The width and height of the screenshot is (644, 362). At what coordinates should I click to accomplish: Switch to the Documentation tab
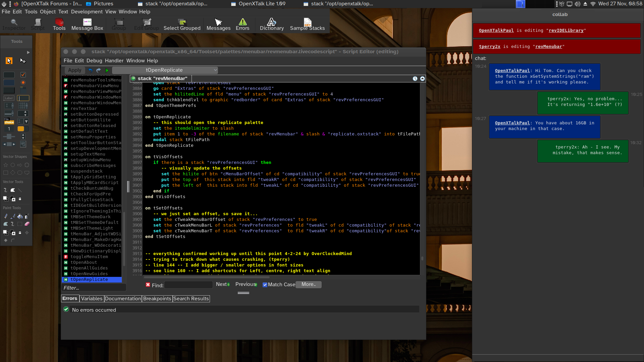pos(123,298)
